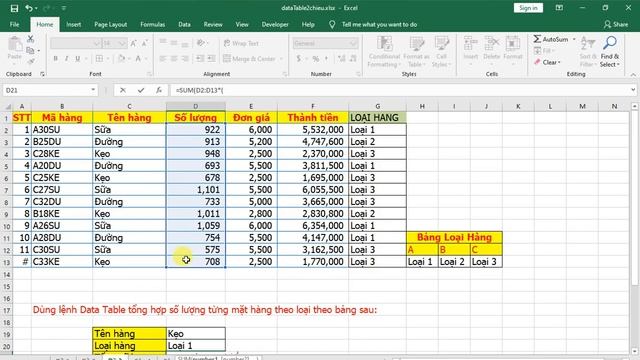Click Tell me what you want to do
640x360 pixels.
pyautogui.click(x=379, y=24)
